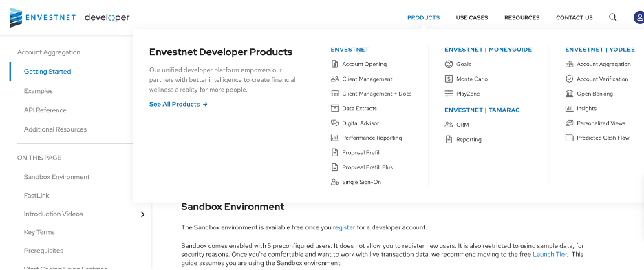Jump to FastLink section in sidebar
Screen dimensions: 644x270
coord(36,195)
